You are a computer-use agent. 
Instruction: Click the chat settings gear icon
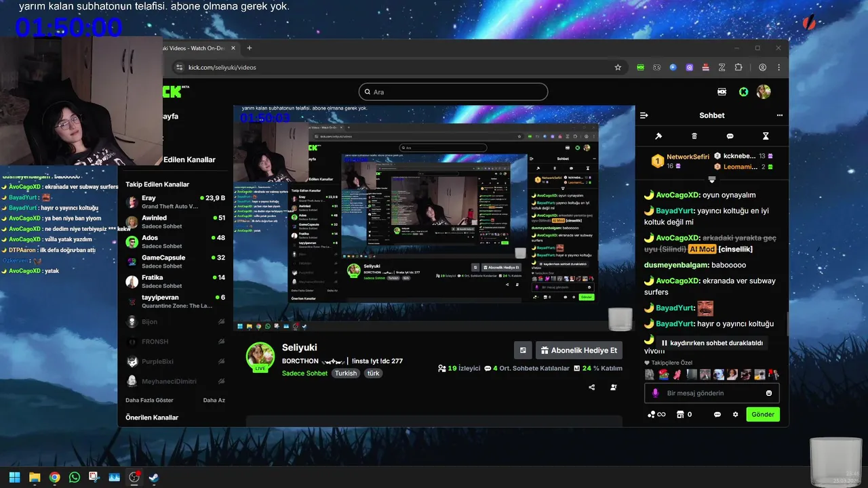click(735, 414)
